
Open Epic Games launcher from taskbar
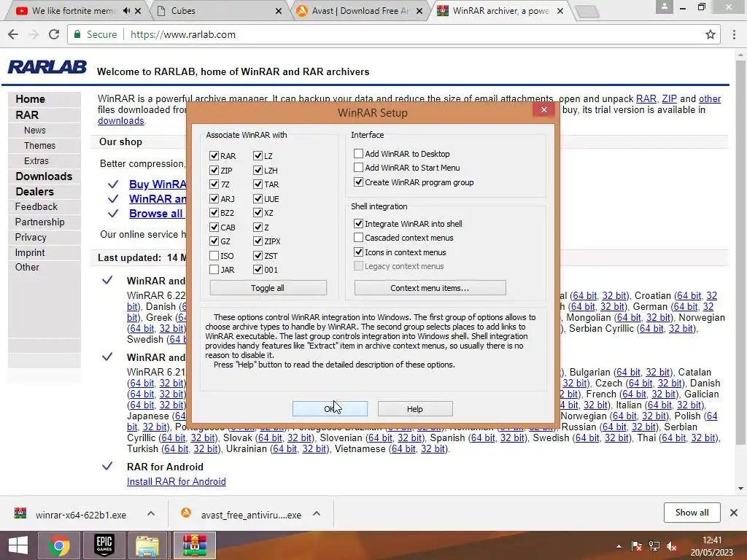coord(104,545)
